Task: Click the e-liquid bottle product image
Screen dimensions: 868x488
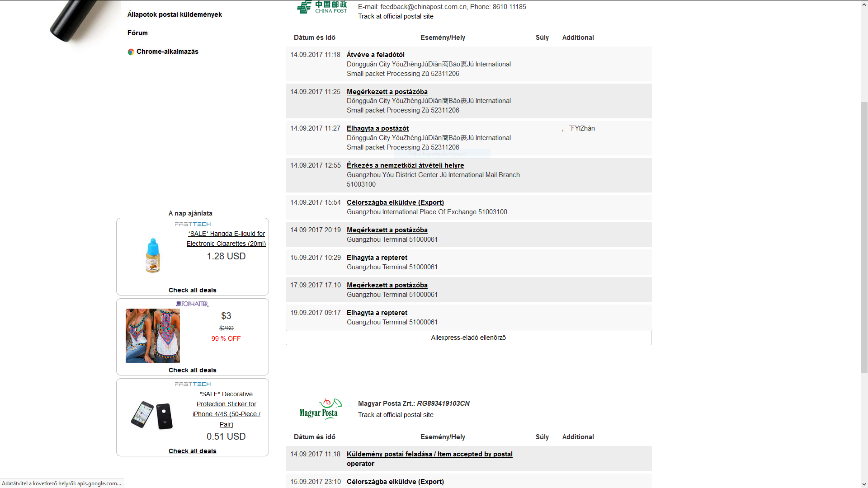Action: click(153, 256)
